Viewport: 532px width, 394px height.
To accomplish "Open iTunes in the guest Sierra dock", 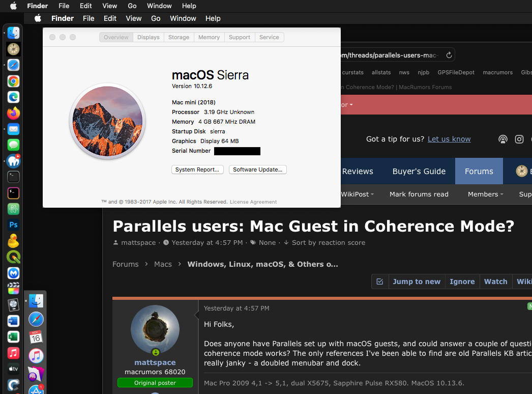I will (x=36, y=356).
